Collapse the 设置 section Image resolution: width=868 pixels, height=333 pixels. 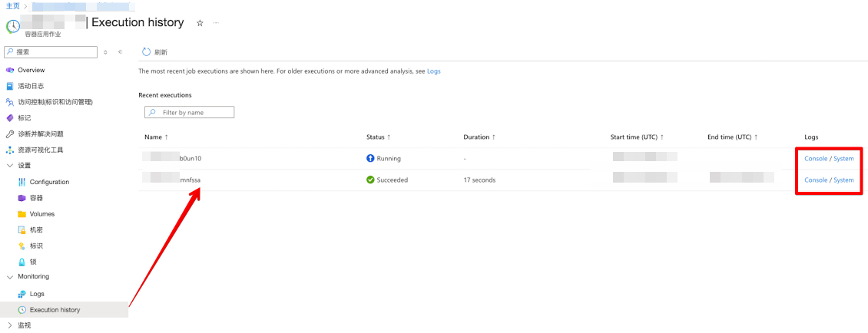coord(10,166)
